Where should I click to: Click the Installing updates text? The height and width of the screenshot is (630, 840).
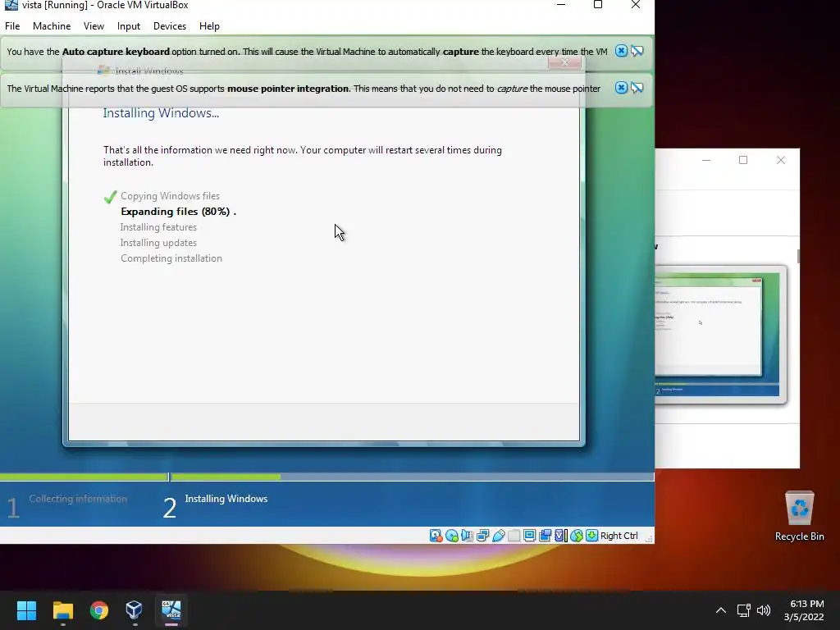[158, 243]
